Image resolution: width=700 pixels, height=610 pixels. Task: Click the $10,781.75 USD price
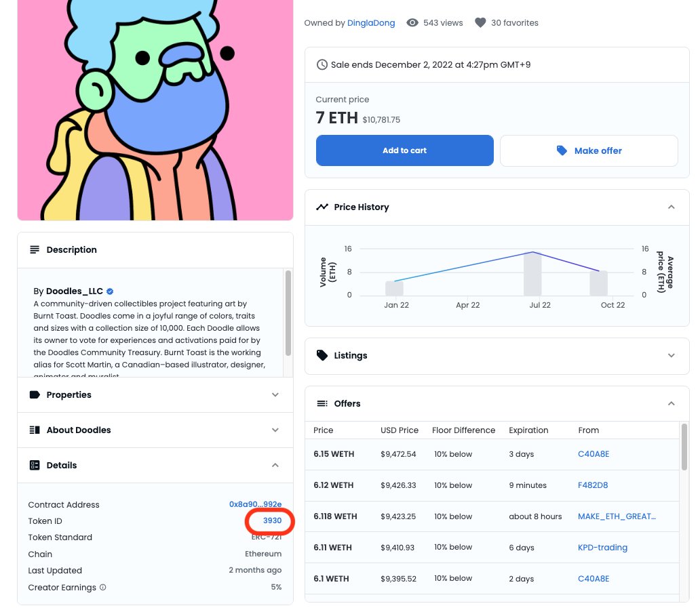pos(381,119)
